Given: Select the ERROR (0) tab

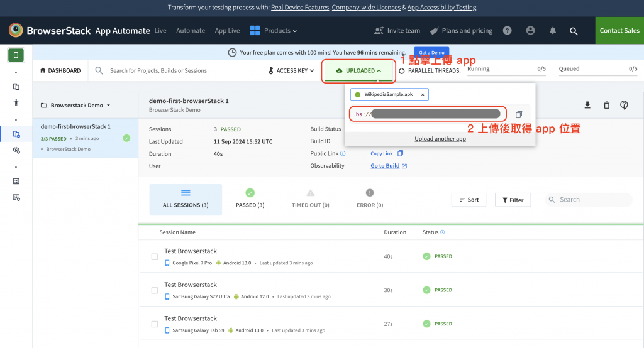Looking at the screenshot, I should (x=370, y=200).
